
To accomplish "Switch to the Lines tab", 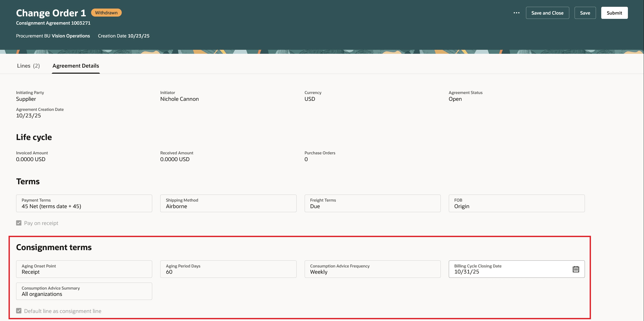I will pos(28,66).
